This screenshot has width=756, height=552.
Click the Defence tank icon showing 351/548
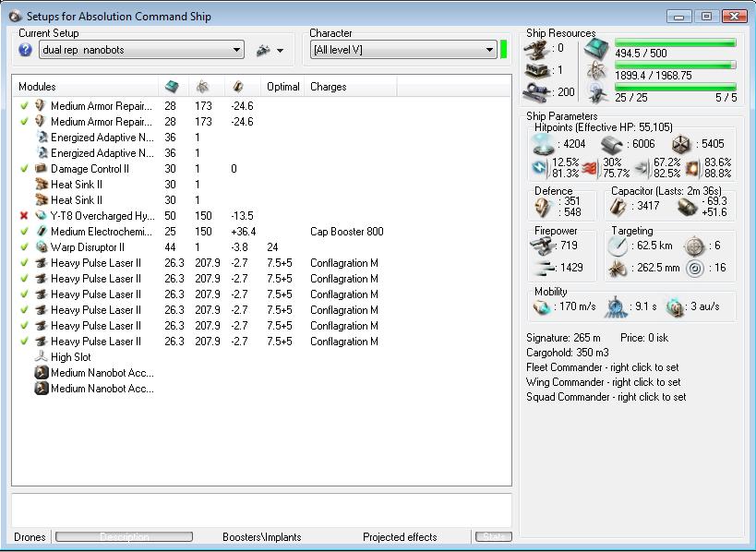click(x=544, y=208)
